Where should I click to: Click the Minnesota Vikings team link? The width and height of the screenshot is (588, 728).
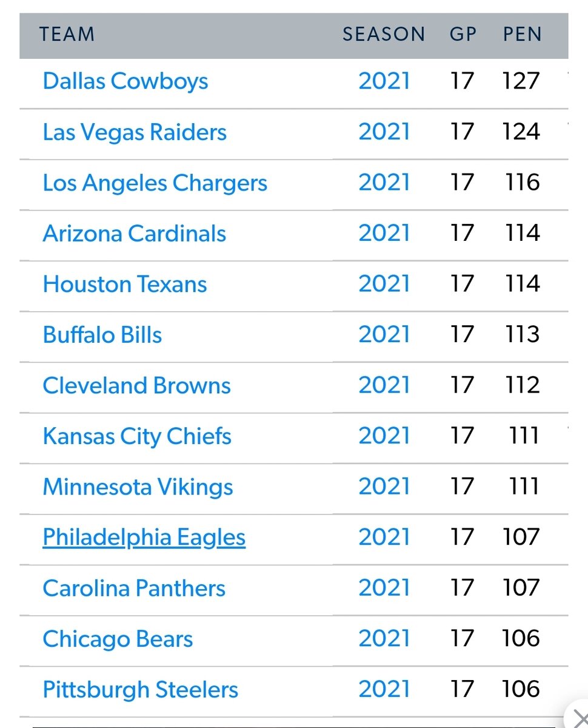click(x=138, y=487)
